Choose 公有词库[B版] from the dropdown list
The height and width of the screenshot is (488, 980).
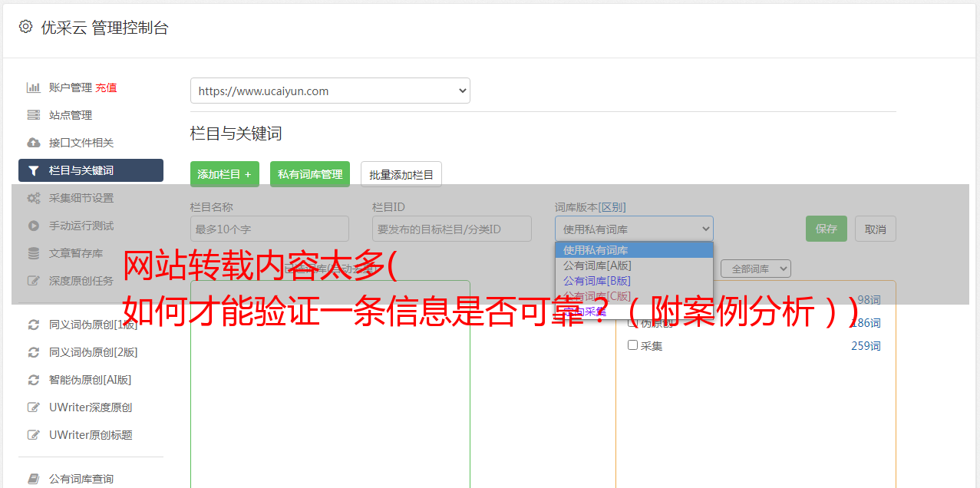click(634, 281)
